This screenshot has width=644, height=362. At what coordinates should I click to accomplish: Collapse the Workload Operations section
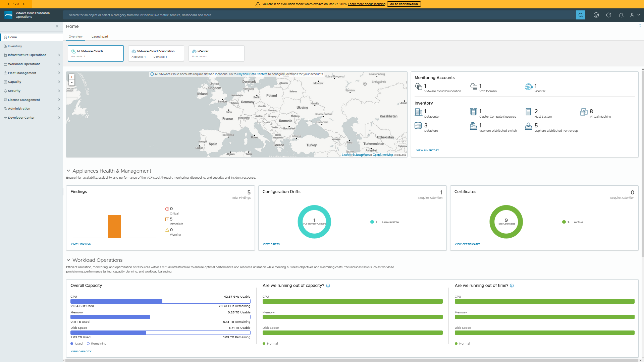(68, 260)
